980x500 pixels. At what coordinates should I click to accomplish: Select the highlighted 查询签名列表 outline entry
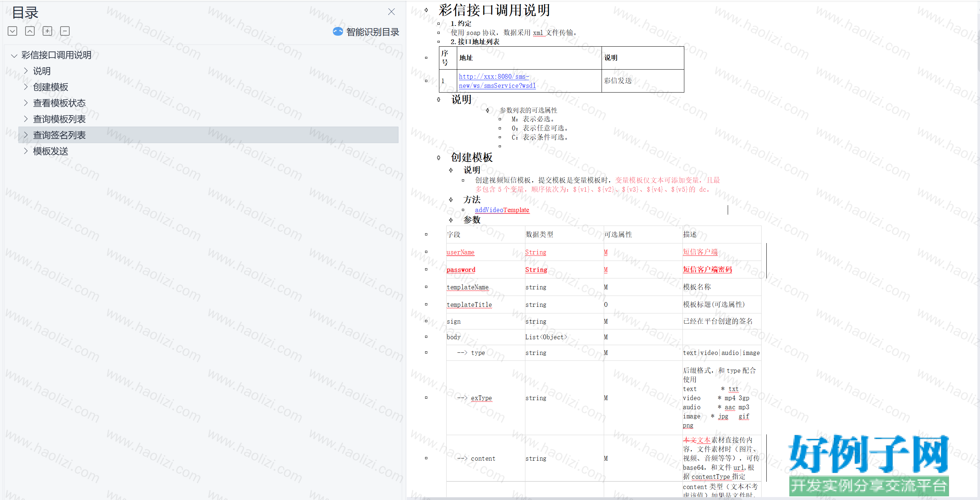(209, 135)
